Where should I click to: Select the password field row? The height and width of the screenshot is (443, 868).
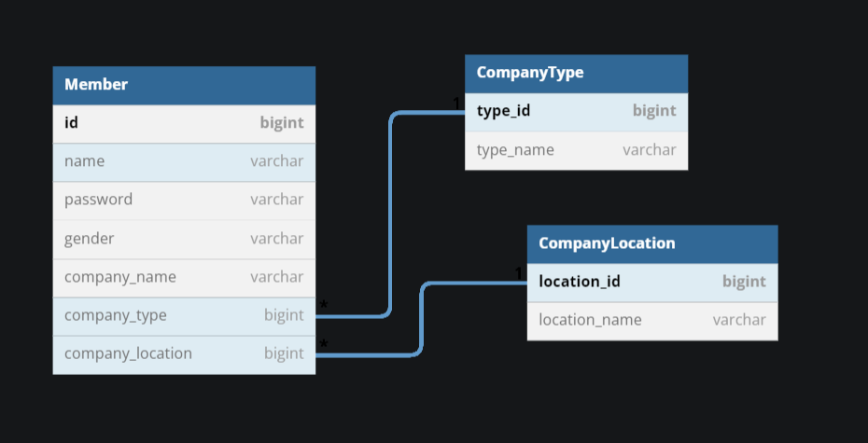point(184,201)
